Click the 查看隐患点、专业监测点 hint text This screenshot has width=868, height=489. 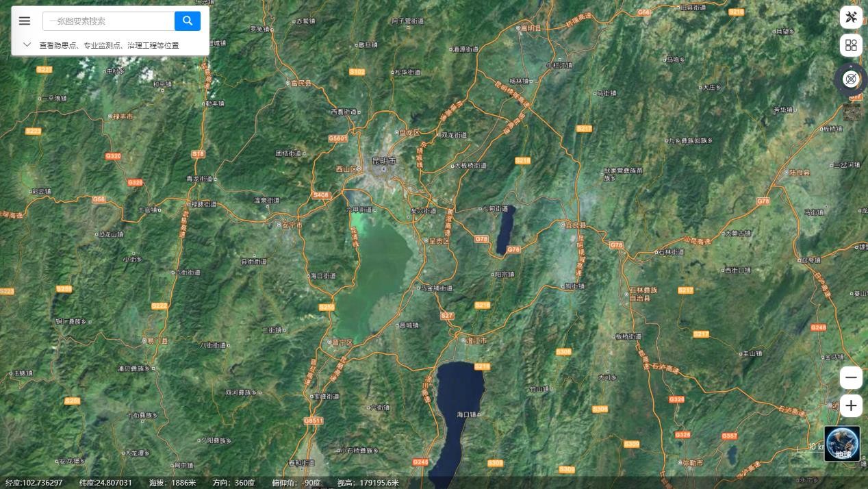pyautogui.click(x=109, y=45)
